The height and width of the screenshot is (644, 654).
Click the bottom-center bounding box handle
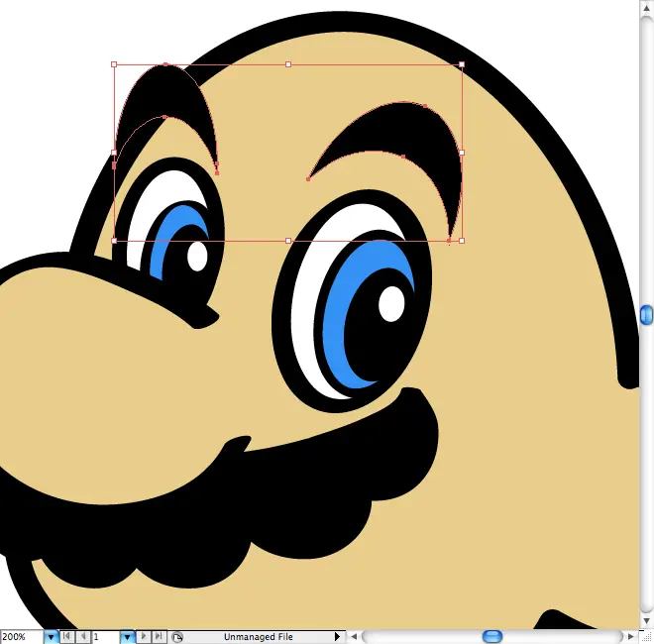(288, 241)
